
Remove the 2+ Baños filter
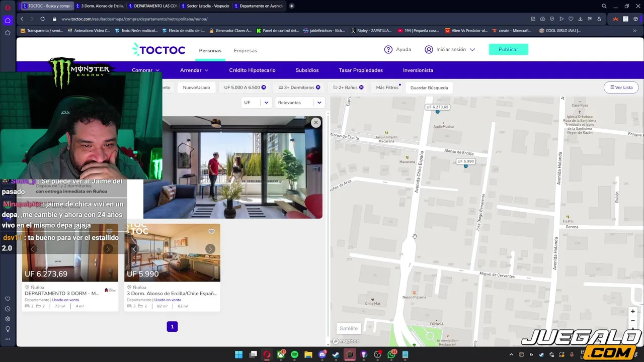[361, 87]
